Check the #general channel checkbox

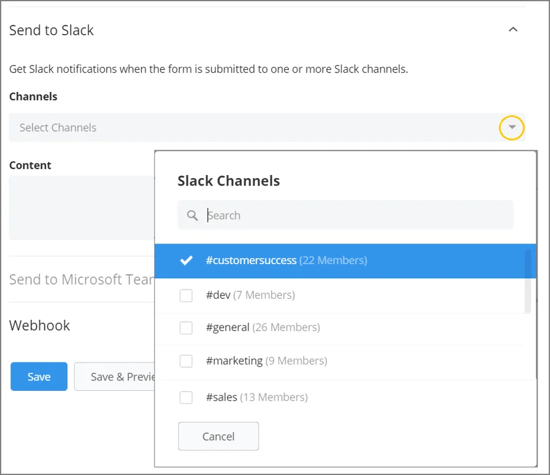[x=186, y=328]
